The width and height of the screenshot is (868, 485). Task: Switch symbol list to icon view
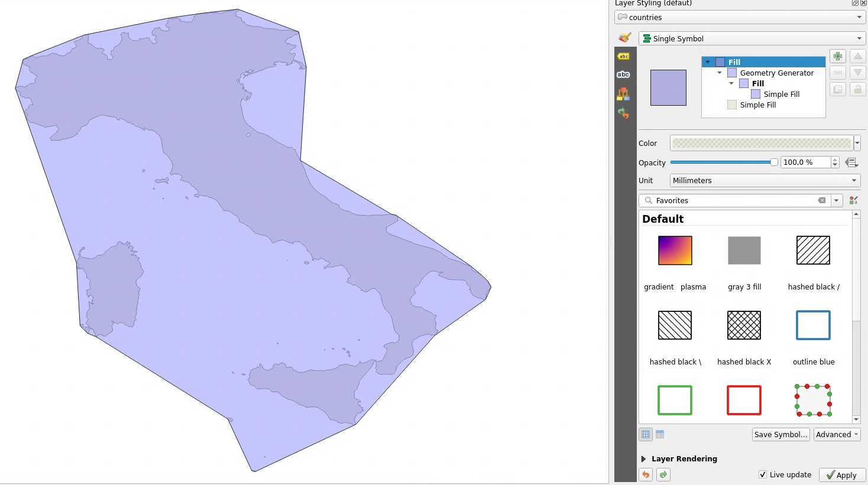point(646,434)
